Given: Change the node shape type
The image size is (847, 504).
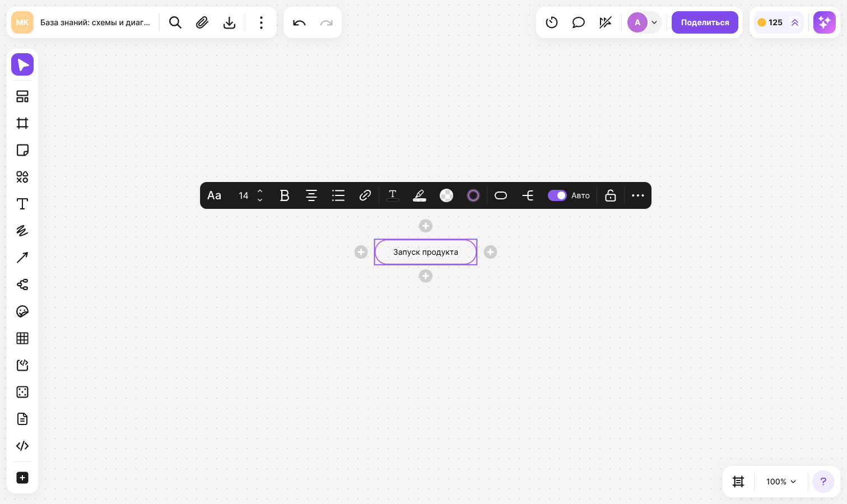Looking at the screenshot, I should 501,195.
